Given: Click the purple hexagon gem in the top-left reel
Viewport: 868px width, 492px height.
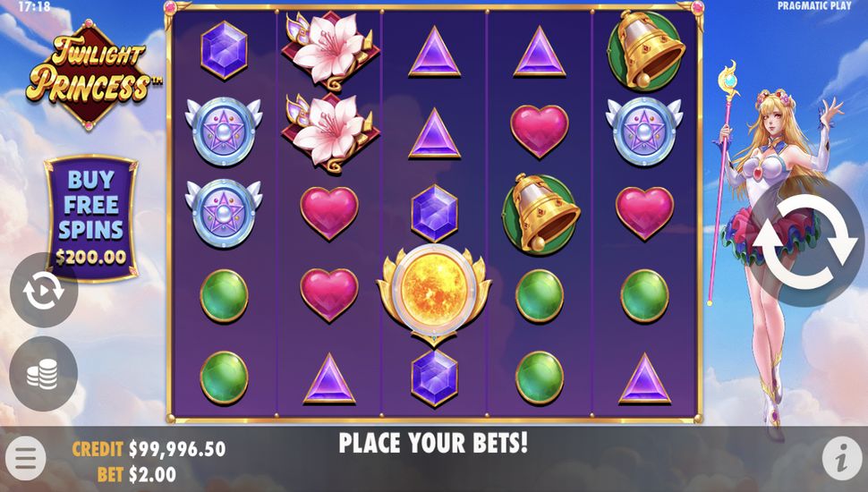Looking at the screenshot, I should [x=225, y=50].
